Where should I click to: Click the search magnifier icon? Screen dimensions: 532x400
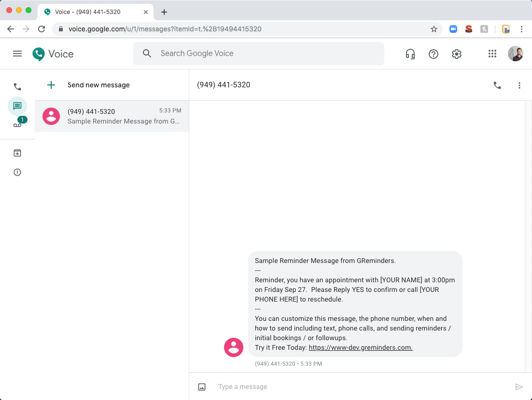(x=147, y=53)
